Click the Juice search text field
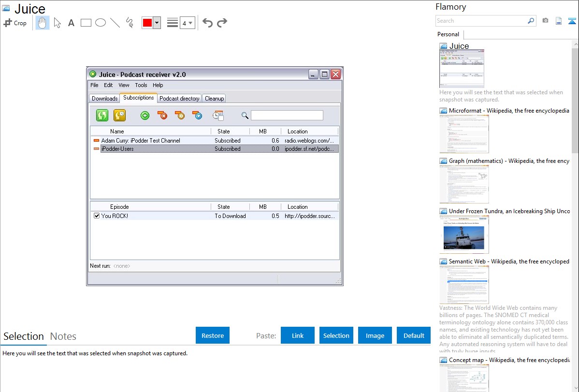This screenshot has height=392, width=579. 287,115
